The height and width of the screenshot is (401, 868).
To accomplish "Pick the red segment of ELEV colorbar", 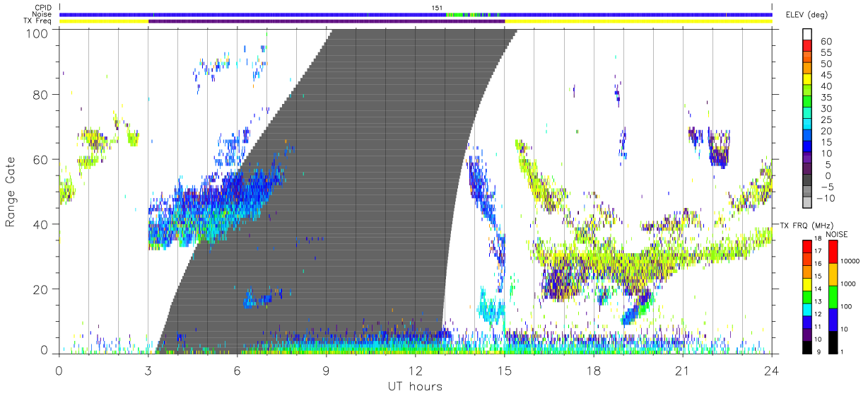I will 807,45.
